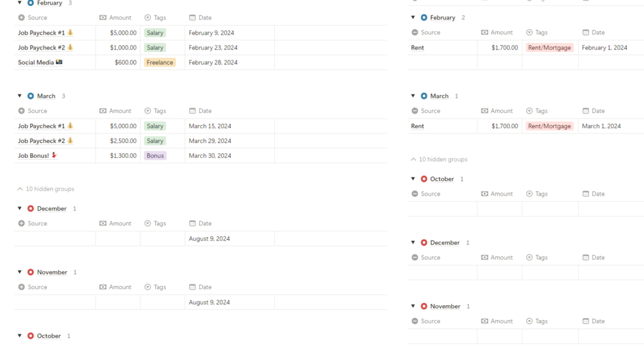Click the calendar Date icon above March 15, 2024

(192, 111)
